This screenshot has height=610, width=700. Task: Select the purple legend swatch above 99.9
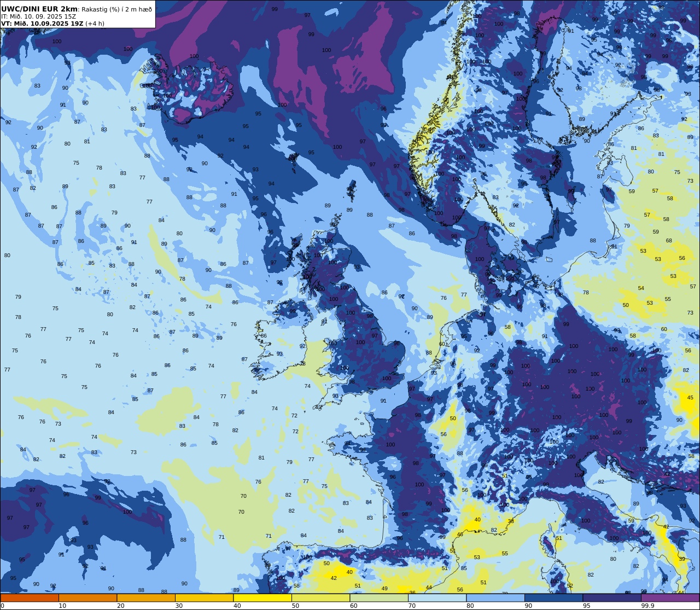(x=670, y=597)
